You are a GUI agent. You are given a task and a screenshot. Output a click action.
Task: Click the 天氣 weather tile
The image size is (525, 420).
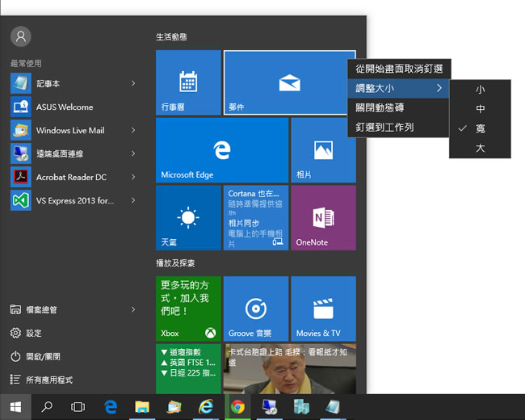pos(187,217)
